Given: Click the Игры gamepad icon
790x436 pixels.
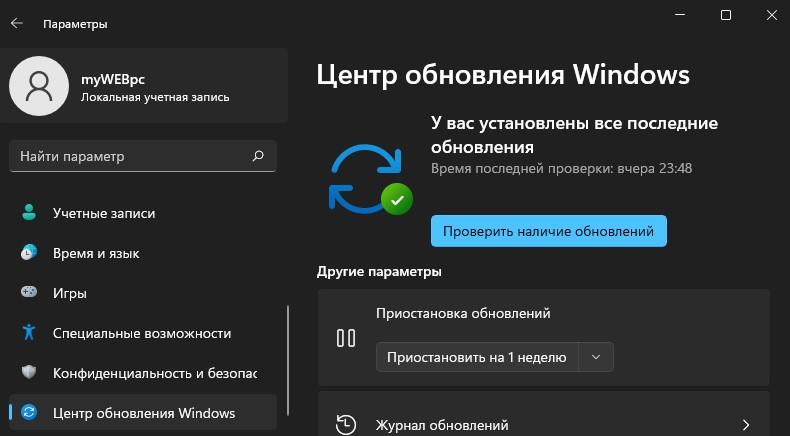Looking at the screenshot, I should (29, 292).
